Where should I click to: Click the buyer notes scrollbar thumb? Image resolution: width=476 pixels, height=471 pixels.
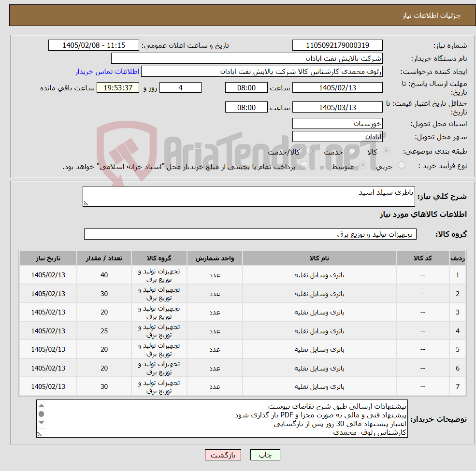pos(42,414)
